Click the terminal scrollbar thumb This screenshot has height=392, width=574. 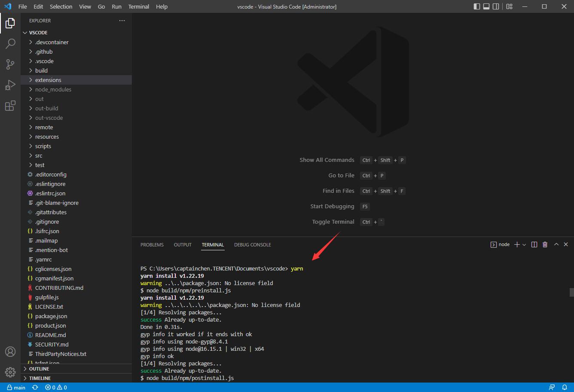(572, 292)
